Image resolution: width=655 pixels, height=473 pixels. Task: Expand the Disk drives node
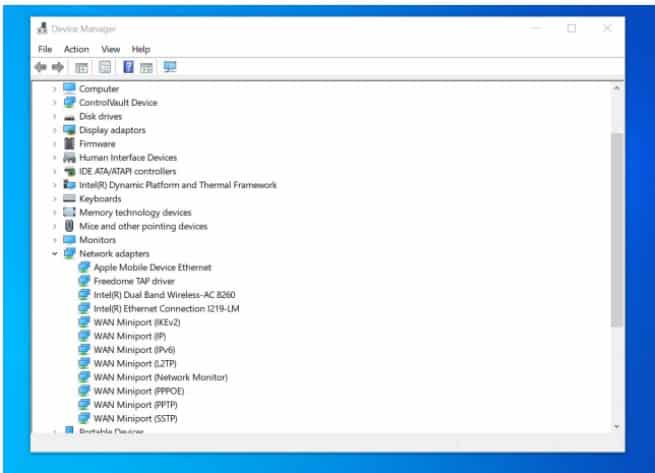click(x=54, y=117)
